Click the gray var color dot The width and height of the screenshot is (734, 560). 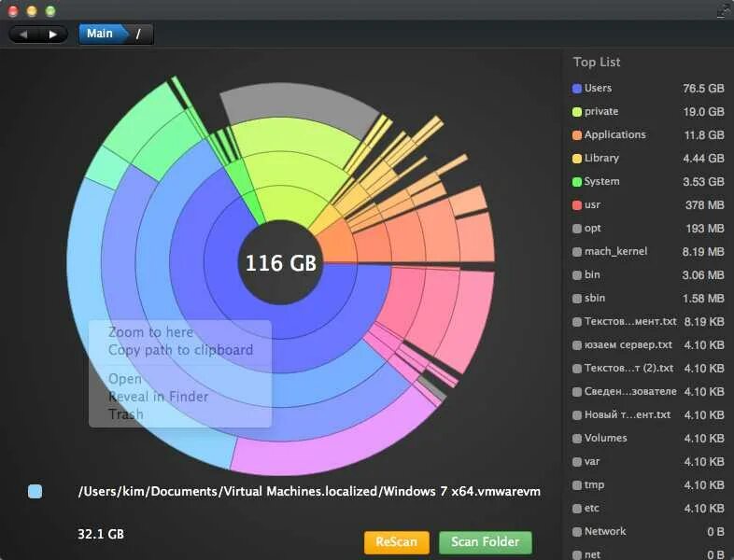point(577,462)
